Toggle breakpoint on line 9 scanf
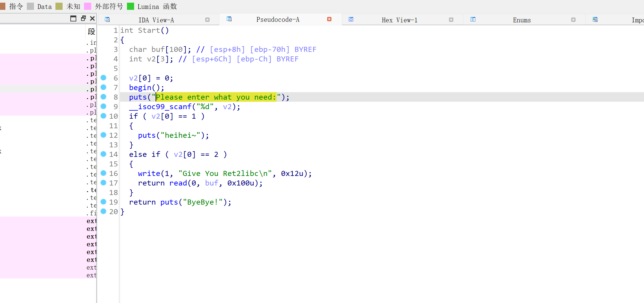The width and height of the screenshot is (644, 303). click(x=103, y=106)
